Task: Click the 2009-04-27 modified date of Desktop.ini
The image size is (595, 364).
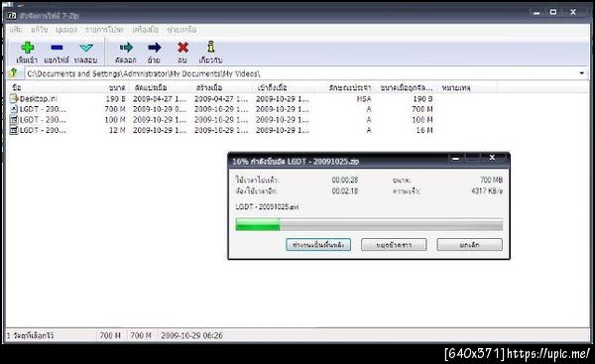Action: [160, 98]
